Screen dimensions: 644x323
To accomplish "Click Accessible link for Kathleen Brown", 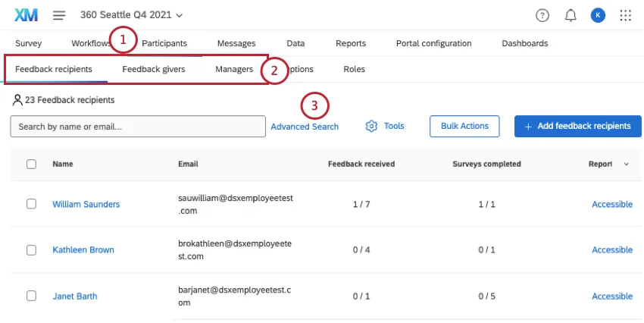I will pos(612,250).
